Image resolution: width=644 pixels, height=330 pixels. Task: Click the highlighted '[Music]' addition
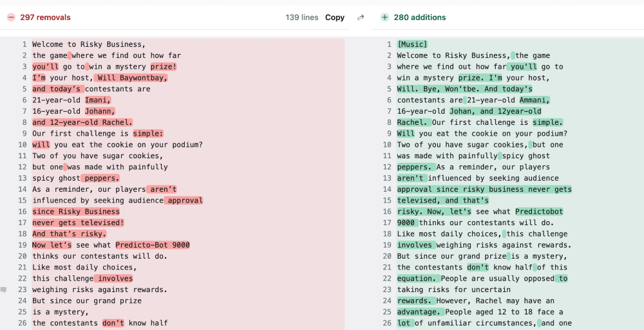coord(412,44)
